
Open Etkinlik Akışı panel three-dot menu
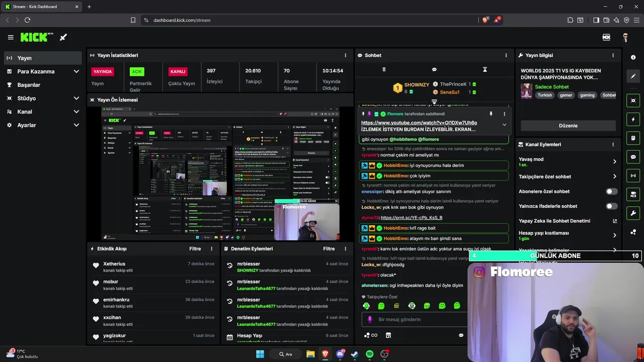pos(211,249)
